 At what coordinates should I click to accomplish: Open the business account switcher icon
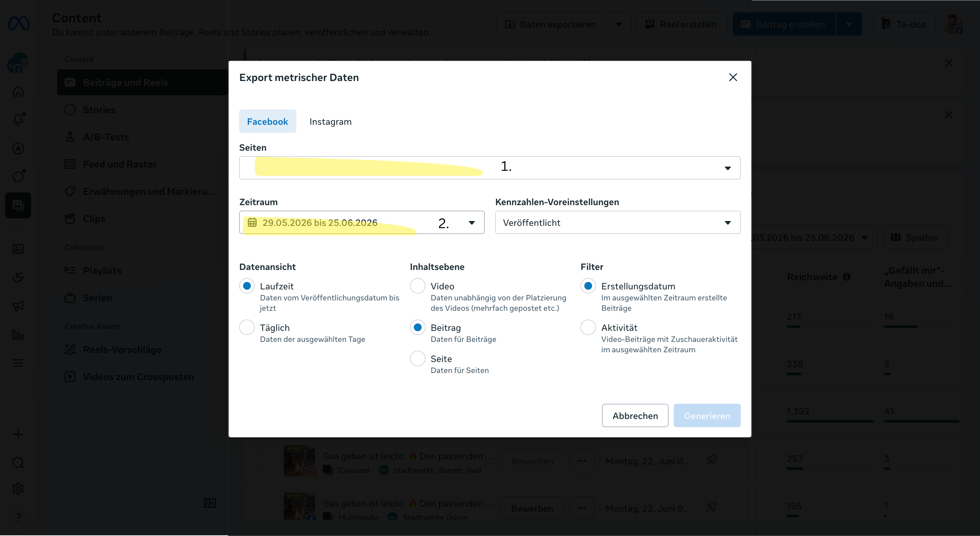pyautogui.click(x=18, y=63)
